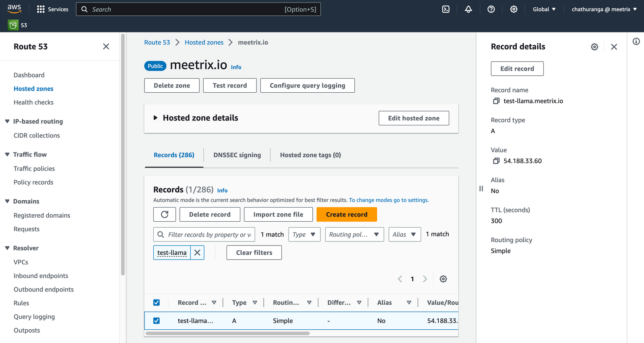Screen dimensions: 644x343
Task: Click the Test record button
Action: (x=230, y=85)
